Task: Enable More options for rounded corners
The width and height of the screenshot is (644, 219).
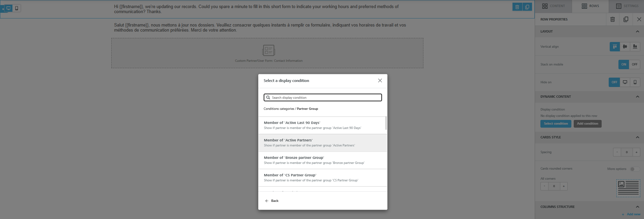Action: click(x=635, y=169)
